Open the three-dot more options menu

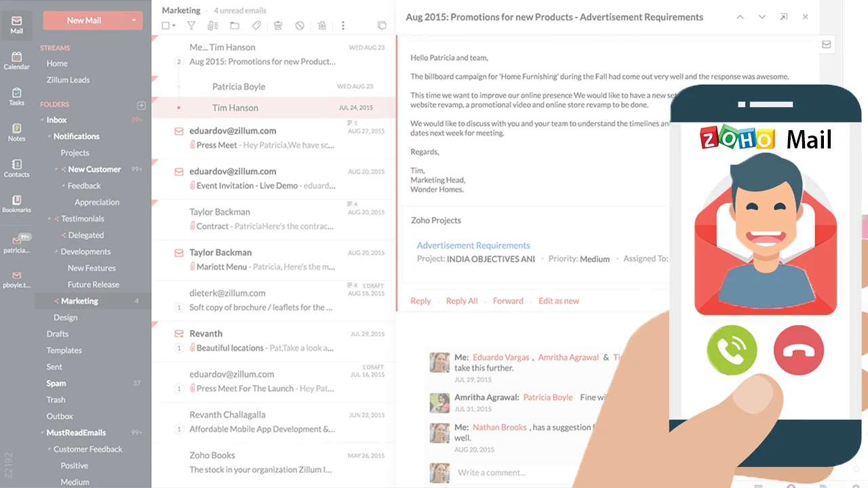[x=343, y=26]
